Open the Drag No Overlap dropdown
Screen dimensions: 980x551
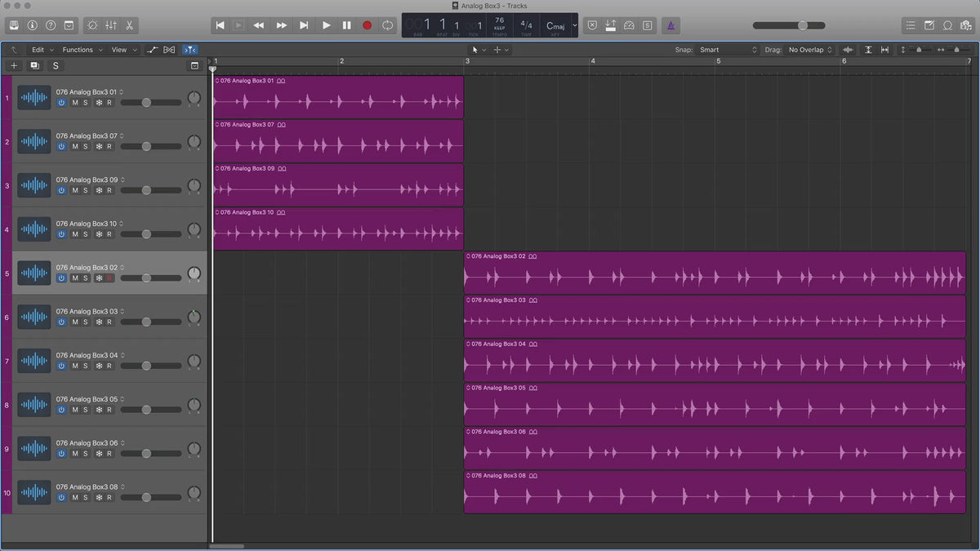click(x=810, y=50)
